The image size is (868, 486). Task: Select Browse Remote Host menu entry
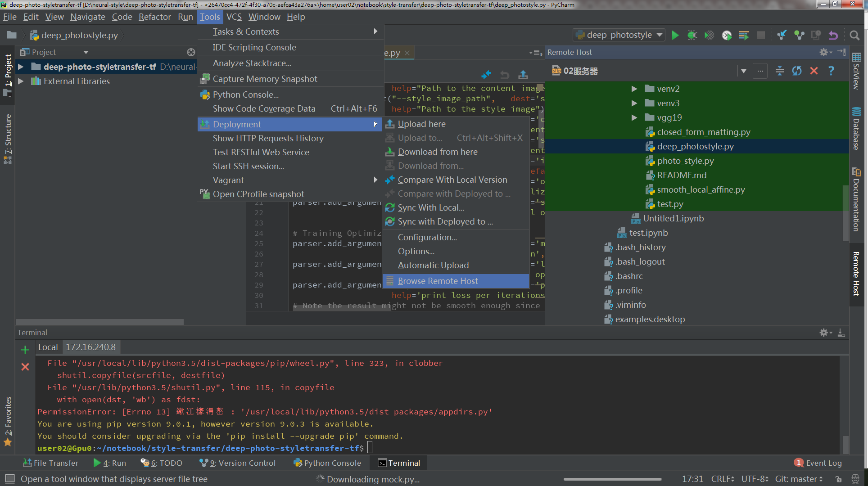[x=438, y=281]
